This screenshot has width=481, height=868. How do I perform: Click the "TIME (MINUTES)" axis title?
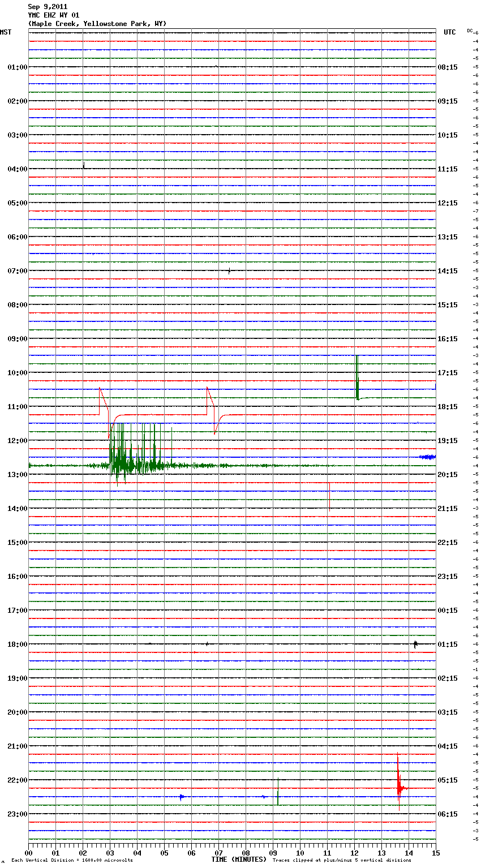pyautogui.click(x=239, y=860)
